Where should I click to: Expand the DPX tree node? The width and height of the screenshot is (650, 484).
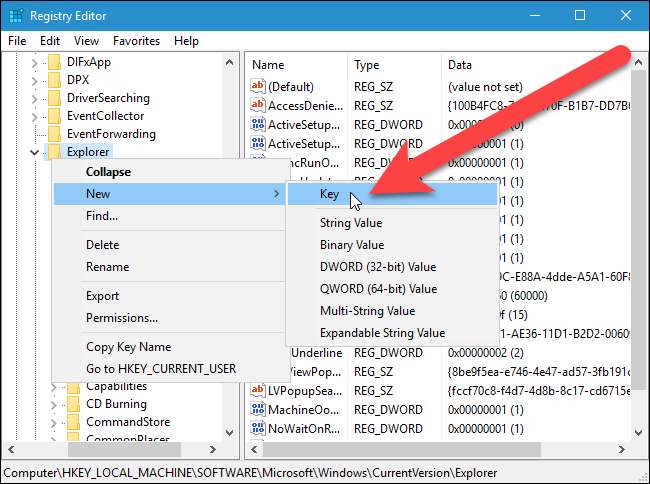tap(36, 80)
